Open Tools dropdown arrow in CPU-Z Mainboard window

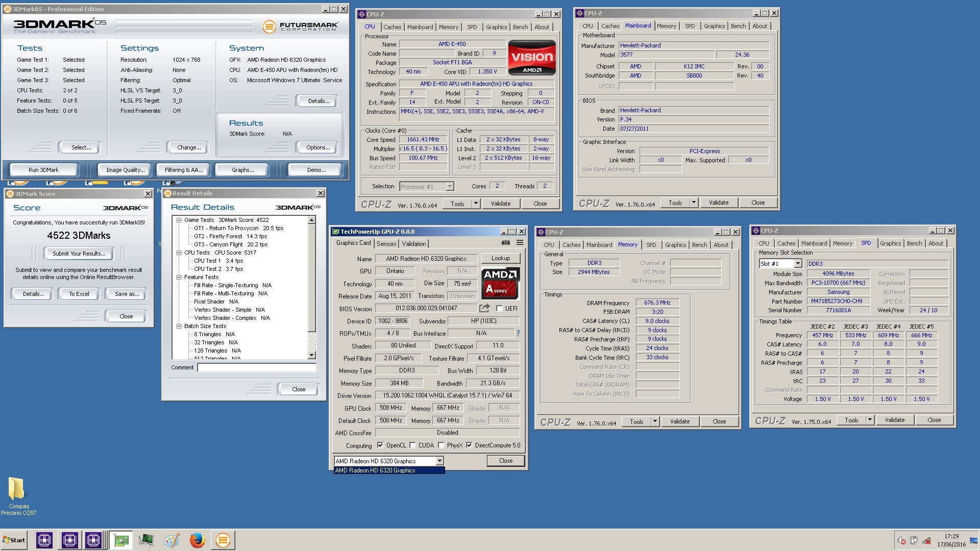(x=694, y=203)
